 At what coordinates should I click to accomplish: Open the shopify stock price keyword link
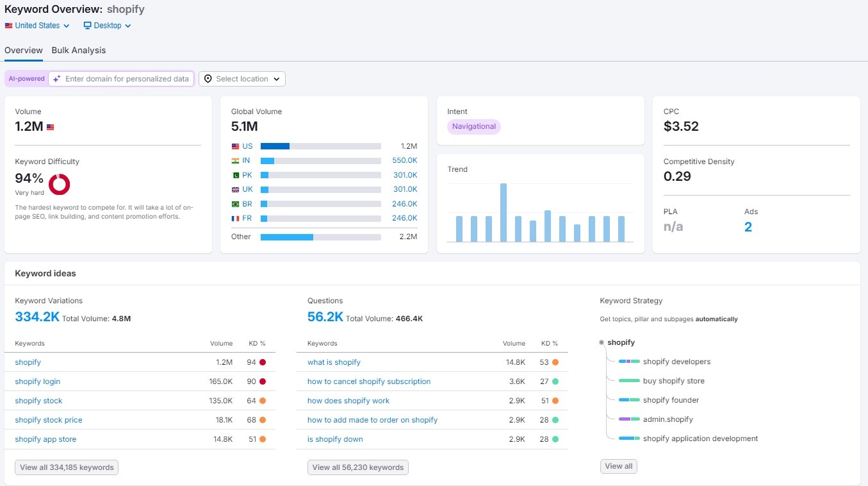(49, 420)
